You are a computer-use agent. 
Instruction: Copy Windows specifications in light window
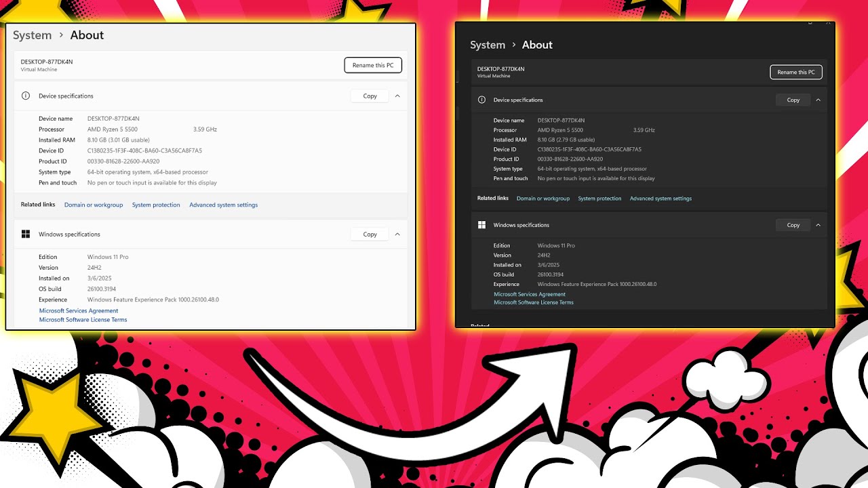[370, 235]
